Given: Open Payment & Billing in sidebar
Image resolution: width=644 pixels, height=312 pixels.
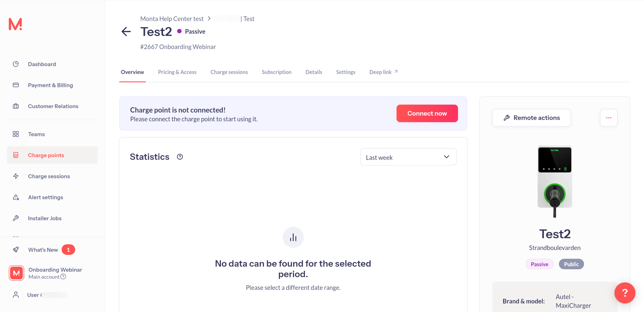Looking at the screenshot, I should tap(50, 85).
